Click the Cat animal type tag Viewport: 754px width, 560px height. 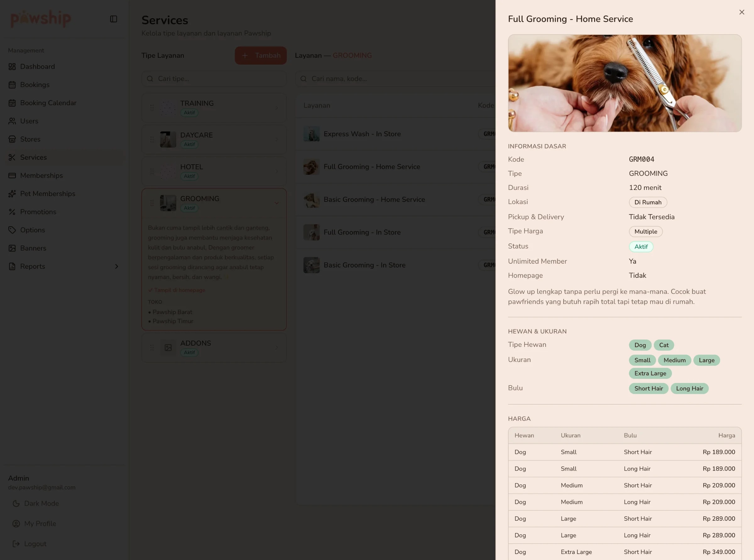[x=664, y=345]
